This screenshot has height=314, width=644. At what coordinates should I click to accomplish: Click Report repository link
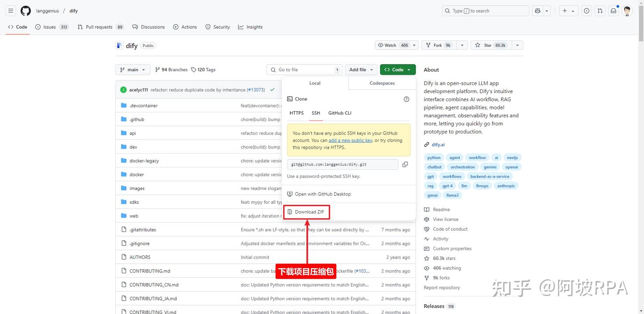(442, 288)
